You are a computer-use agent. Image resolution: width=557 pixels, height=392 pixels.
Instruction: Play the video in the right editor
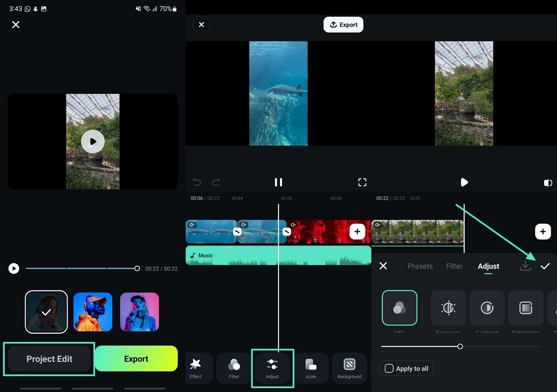click(464, 183)
